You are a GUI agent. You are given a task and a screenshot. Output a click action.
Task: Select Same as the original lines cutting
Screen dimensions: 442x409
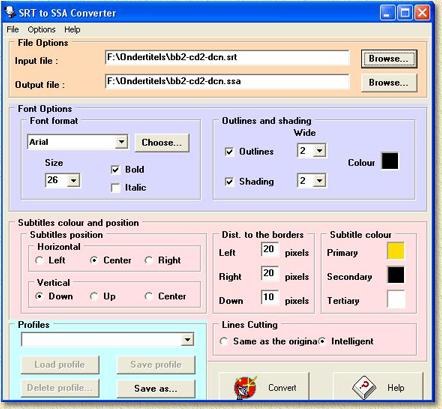224,341
